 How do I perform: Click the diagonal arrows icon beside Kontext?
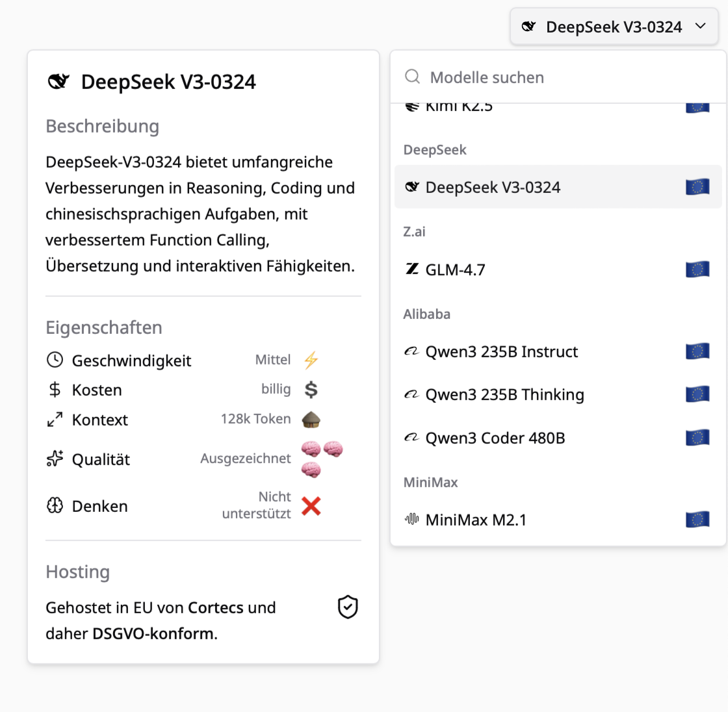pos(54,419)
